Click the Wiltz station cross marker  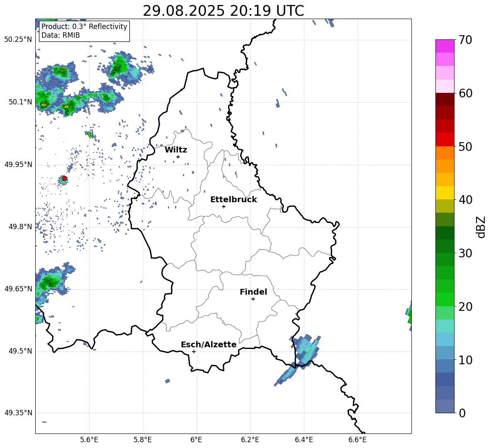(x=178, y=157)
